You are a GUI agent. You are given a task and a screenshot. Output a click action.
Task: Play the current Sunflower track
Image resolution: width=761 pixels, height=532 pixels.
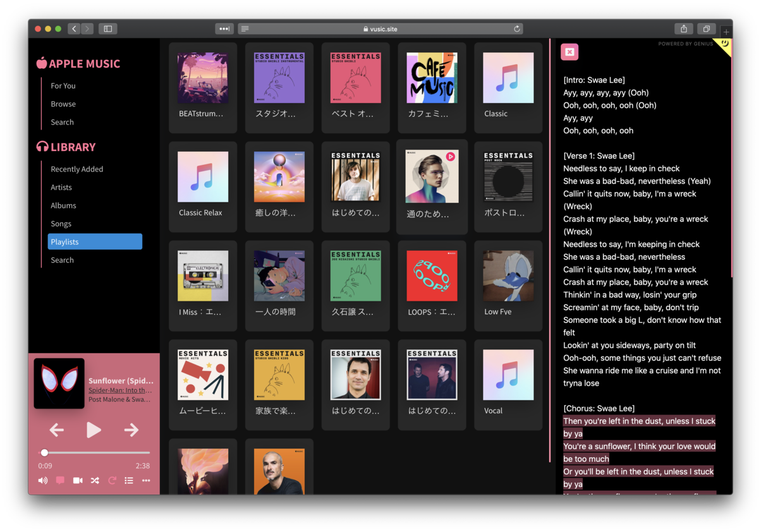point(94,430)
